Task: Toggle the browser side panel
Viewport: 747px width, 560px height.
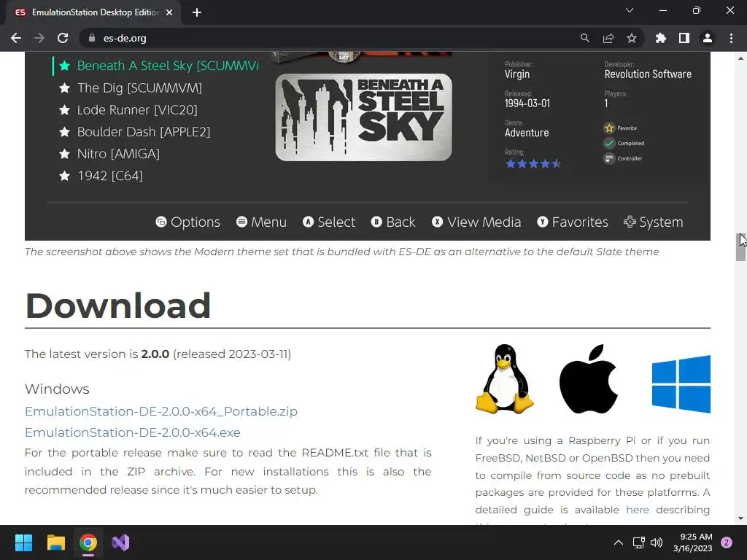Action: (x=684, y=38)
